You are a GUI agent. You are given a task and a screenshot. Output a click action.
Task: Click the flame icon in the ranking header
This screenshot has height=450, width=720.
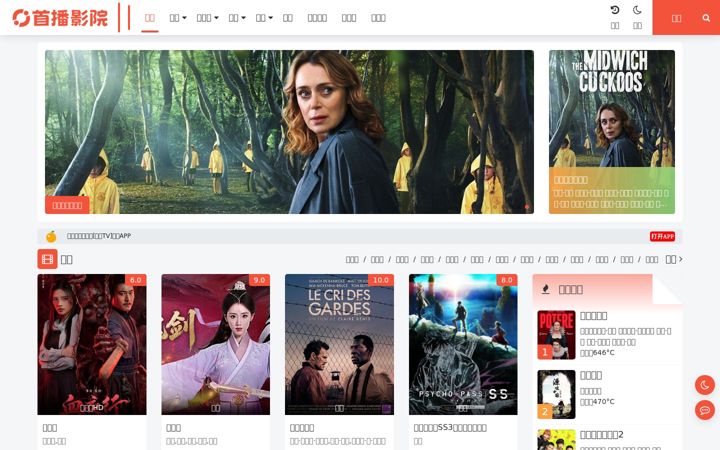point(546,289)
